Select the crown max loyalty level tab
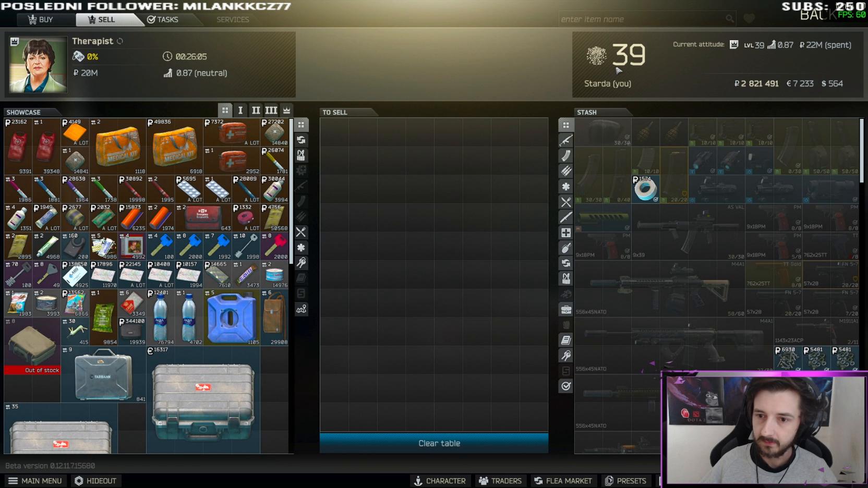Image resolution: width=868 pixels, height=488 pixels. 286,110
